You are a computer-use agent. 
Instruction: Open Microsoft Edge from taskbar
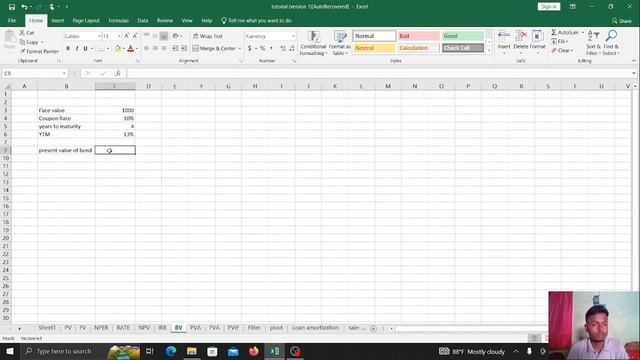171,351
